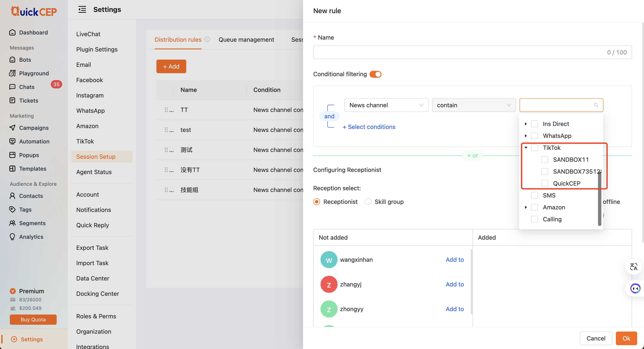Open the contain operator dropdown
Image resolution: width=644 pixels, height=349 pixels.
click(x=474, y=105)
